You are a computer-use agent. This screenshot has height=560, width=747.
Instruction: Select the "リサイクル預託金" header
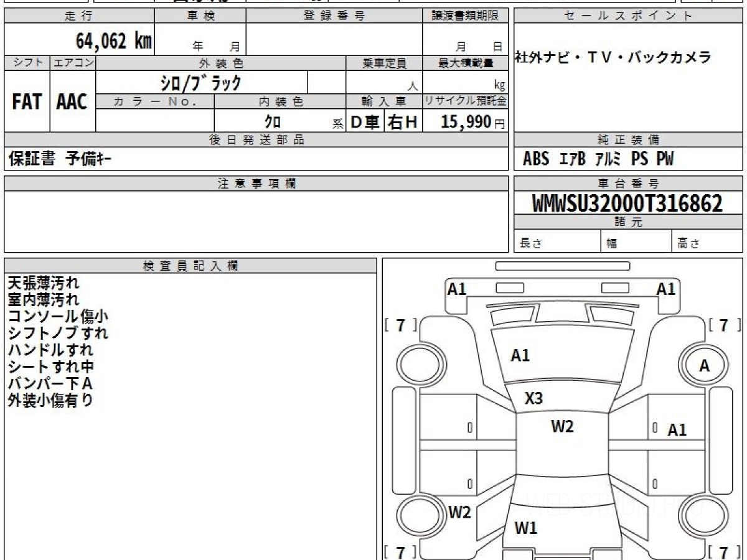(x=465, y=101)
